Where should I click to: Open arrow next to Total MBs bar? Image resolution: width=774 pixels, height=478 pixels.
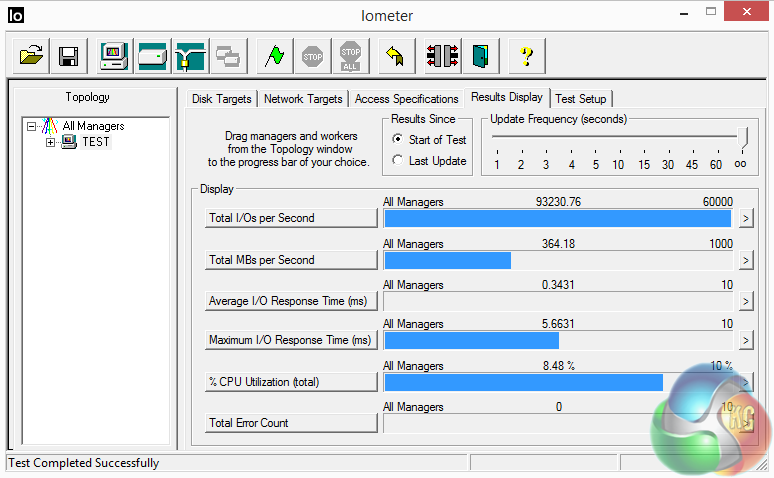click(746, 261)
